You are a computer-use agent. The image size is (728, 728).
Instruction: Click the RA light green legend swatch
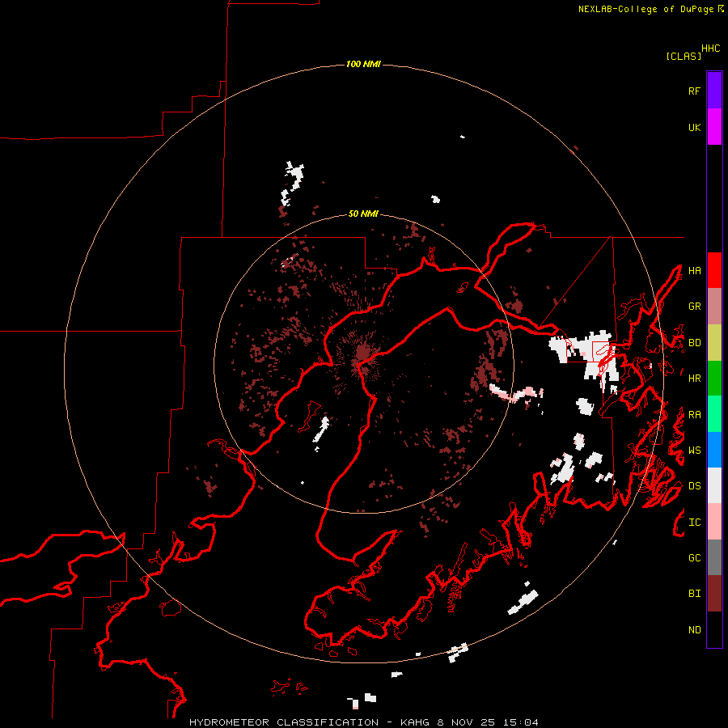click(714, 414)
